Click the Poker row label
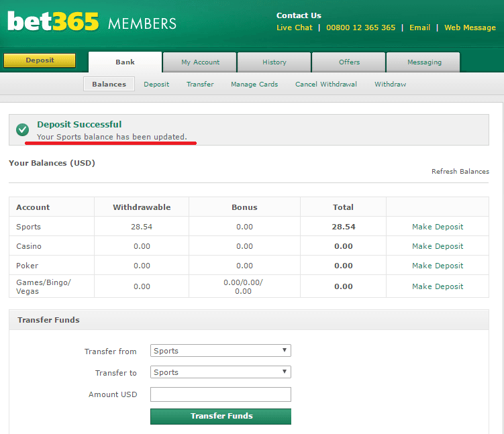Screen dimensions: 504x434 (27, 266)
